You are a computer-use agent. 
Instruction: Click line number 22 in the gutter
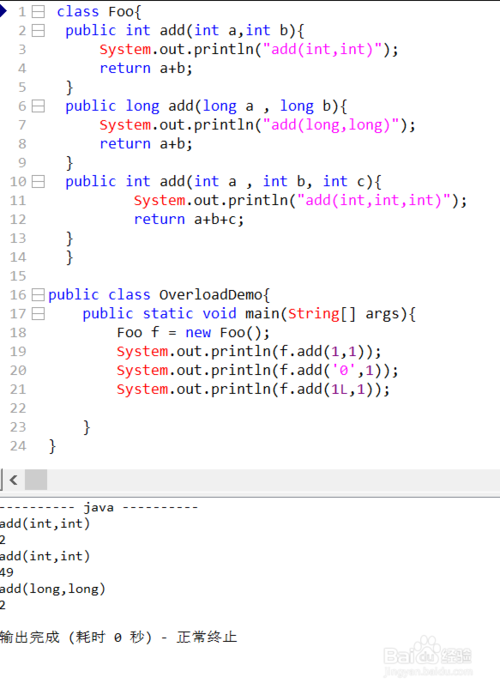pos(18,408)
